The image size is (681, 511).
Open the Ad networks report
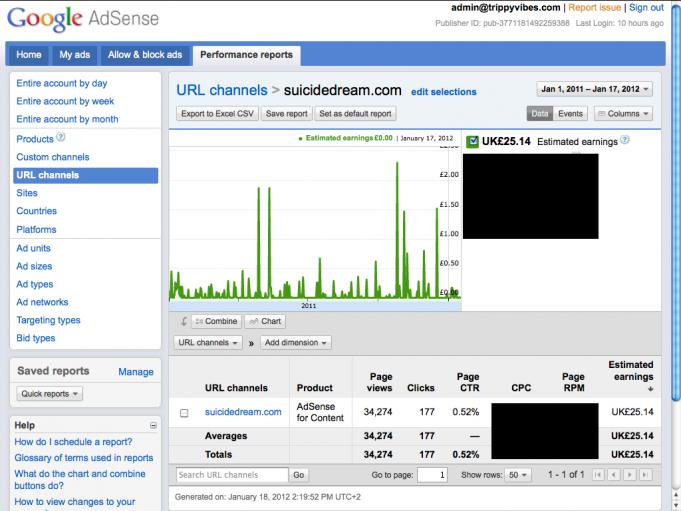tap(42, 302)
